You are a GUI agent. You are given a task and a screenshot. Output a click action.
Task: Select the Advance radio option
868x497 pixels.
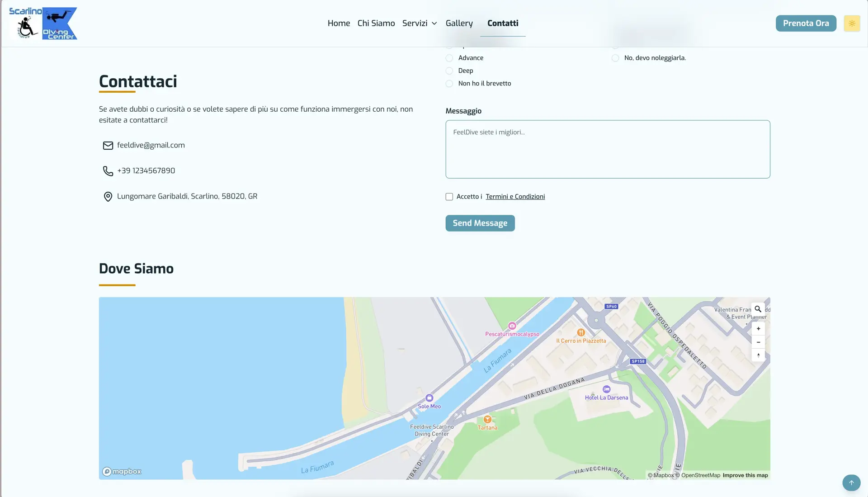coord(449,58)
